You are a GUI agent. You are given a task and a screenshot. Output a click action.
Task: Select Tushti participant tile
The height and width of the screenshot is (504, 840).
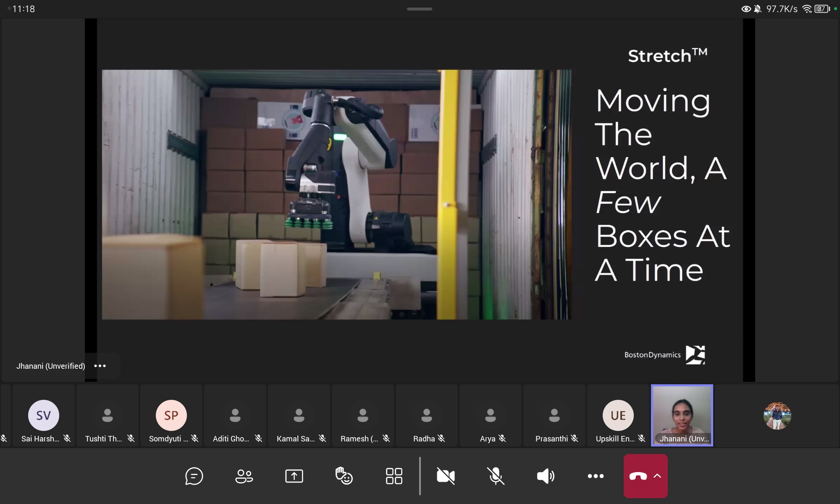(x=108, y=415)
